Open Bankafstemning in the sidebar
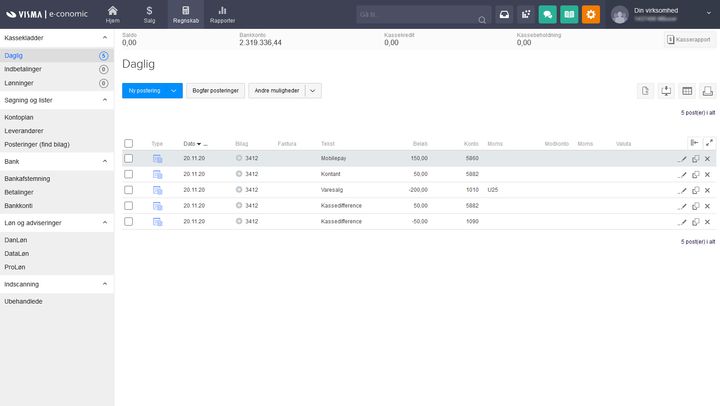The width and height of the screenshot is (720, 406). pos(28,178)
